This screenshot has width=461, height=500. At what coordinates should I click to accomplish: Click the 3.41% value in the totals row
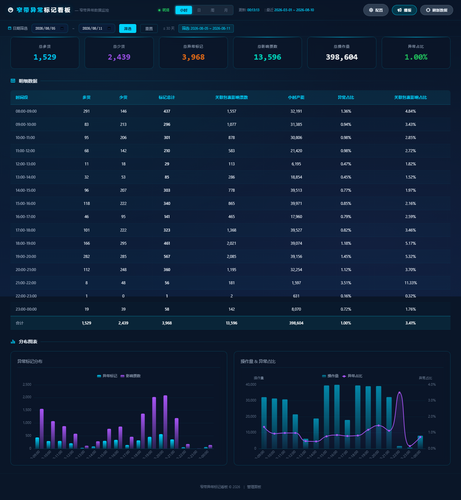point(410,323)
